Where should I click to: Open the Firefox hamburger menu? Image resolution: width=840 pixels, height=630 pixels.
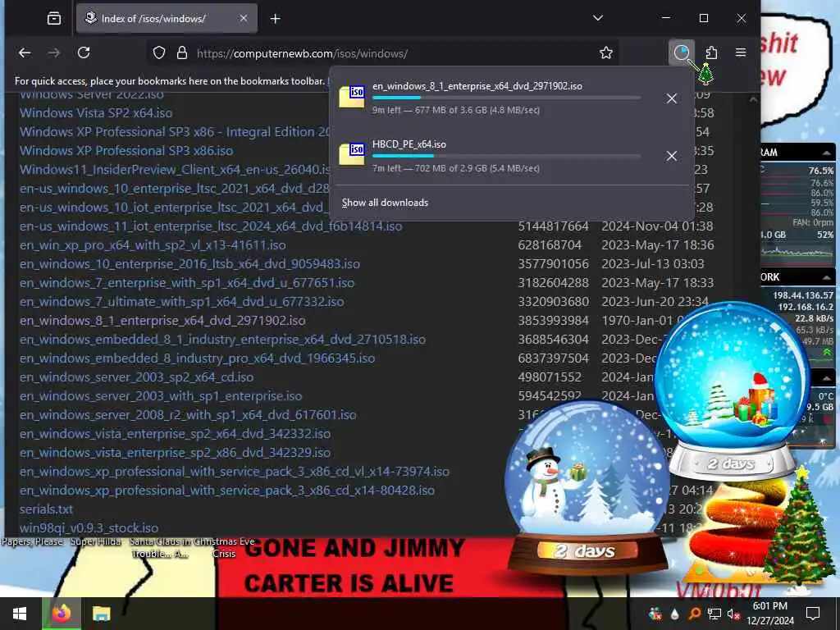[741, 52]
